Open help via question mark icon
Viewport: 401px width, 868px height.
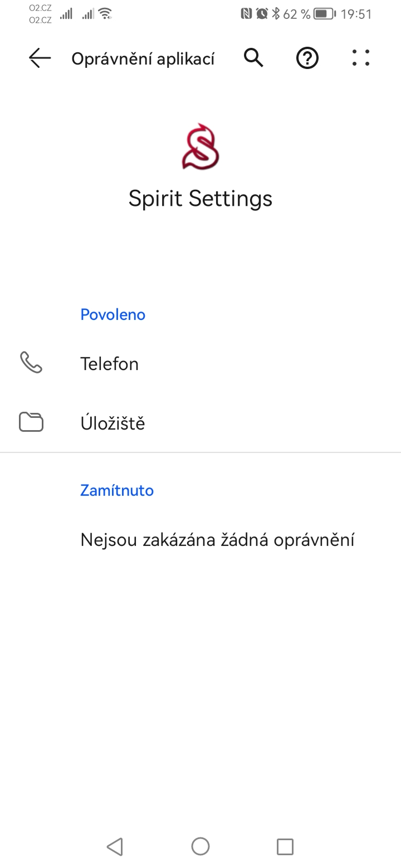[x=307, y=58]
